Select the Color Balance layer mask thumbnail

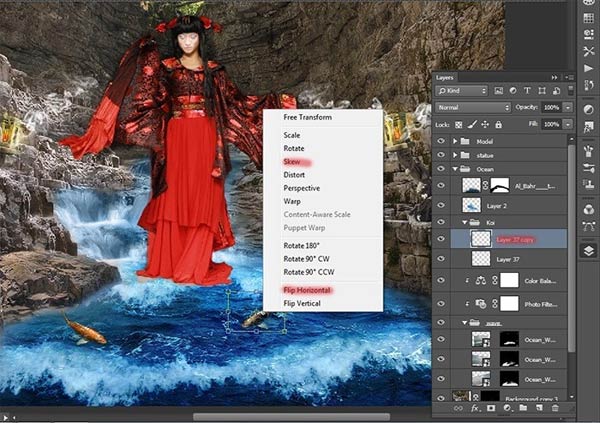click(x=509, y=281)
